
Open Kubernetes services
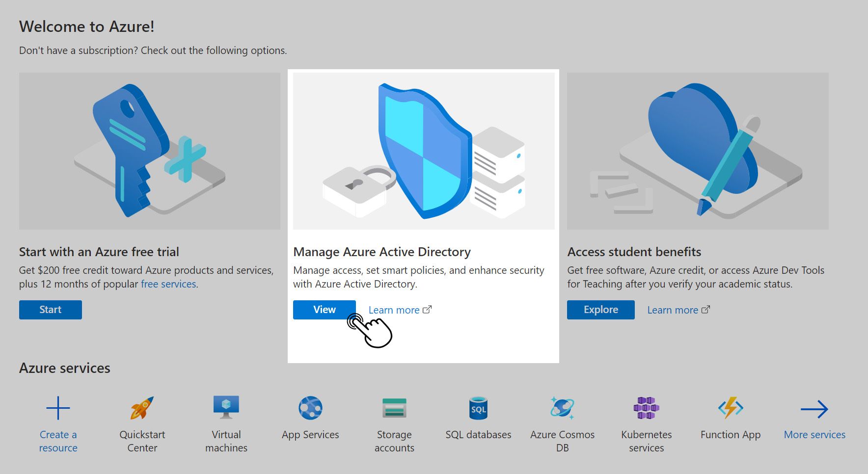pos(646,422)
